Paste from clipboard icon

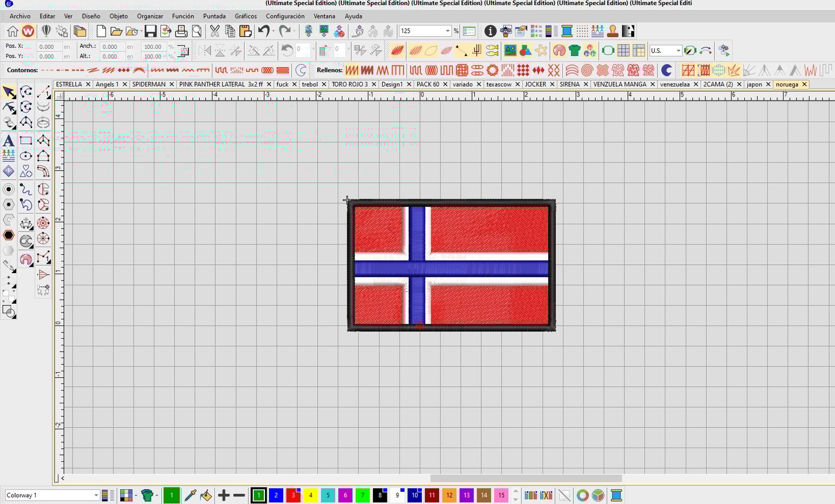[245, 31]
